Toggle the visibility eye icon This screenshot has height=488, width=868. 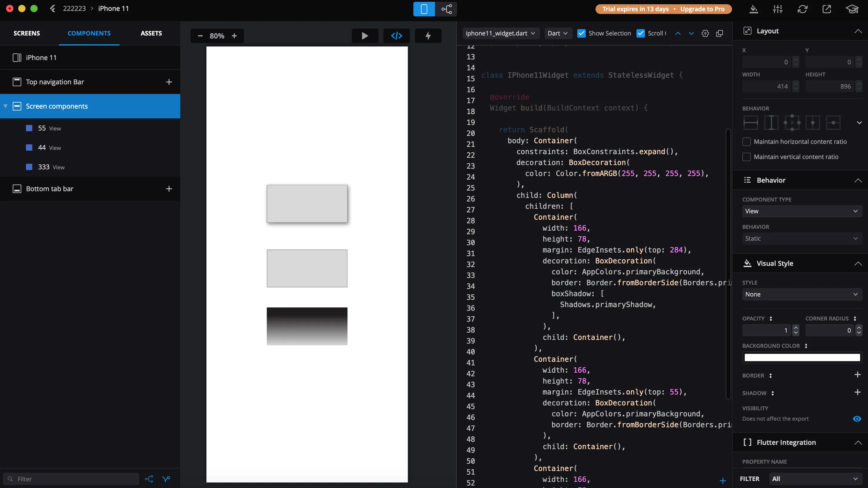pos(856,419)
